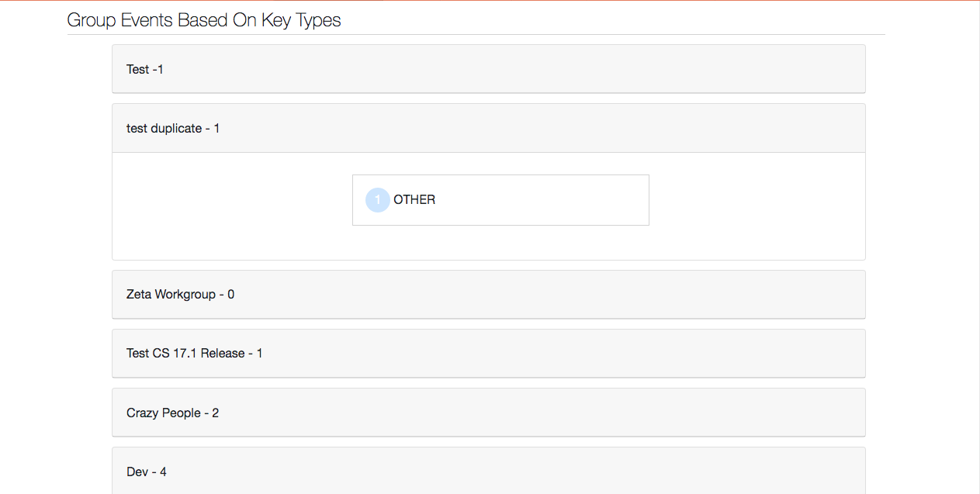Click the horizontal divider under the page heading

476,35
